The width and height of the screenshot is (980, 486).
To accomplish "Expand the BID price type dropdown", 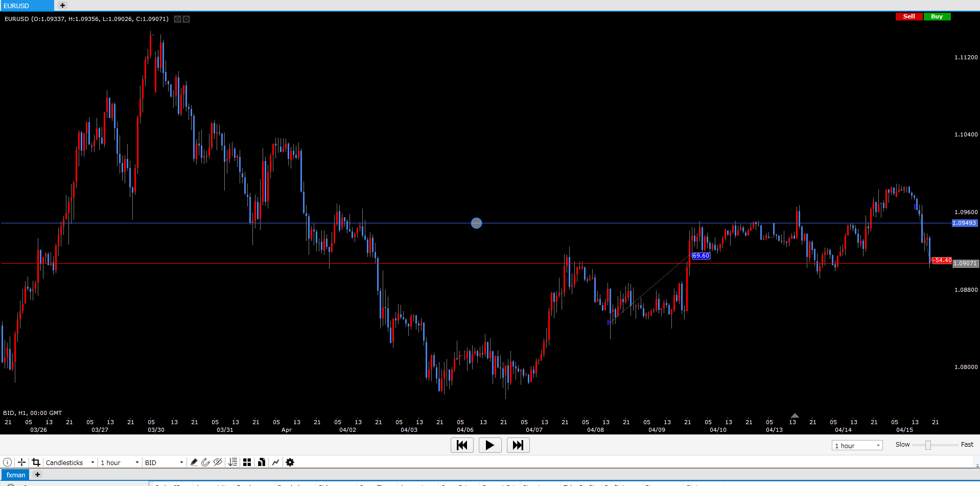I will [x=164, y=462].
